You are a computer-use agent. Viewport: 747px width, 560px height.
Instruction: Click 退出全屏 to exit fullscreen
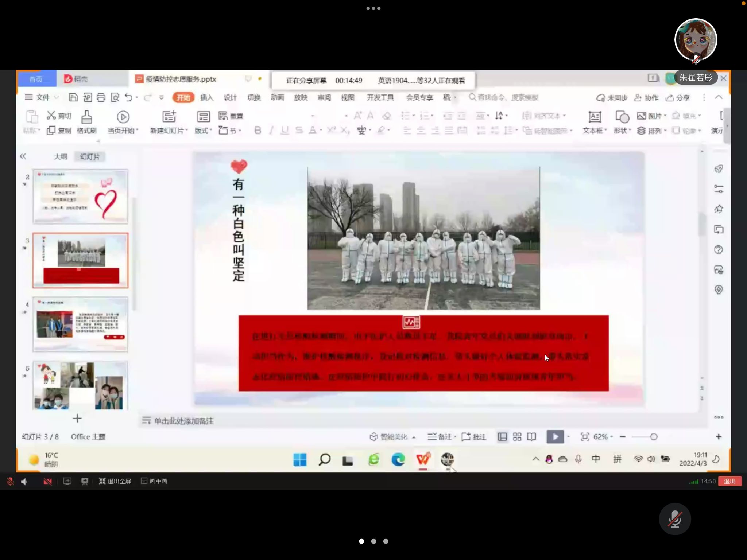[115, 481]
